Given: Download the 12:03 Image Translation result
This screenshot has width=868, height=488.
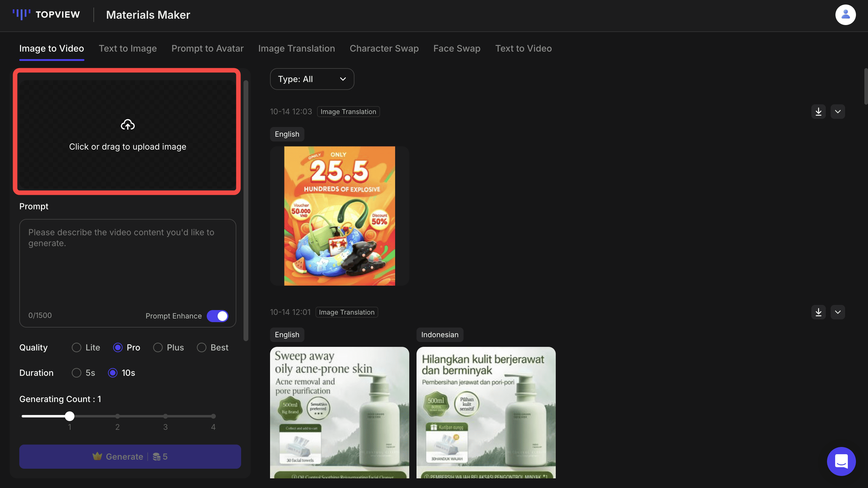Looking at the screenshot, I should [x=818, y=112].
